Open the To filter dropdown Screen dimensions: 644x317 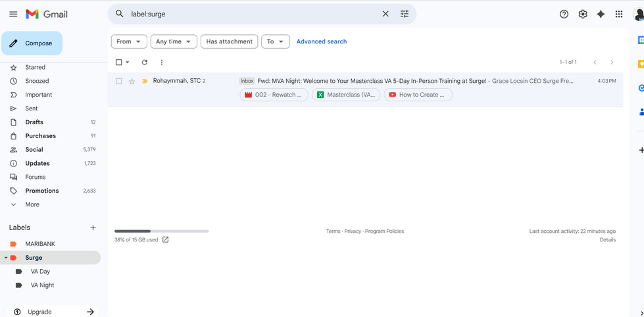(276, 41)
